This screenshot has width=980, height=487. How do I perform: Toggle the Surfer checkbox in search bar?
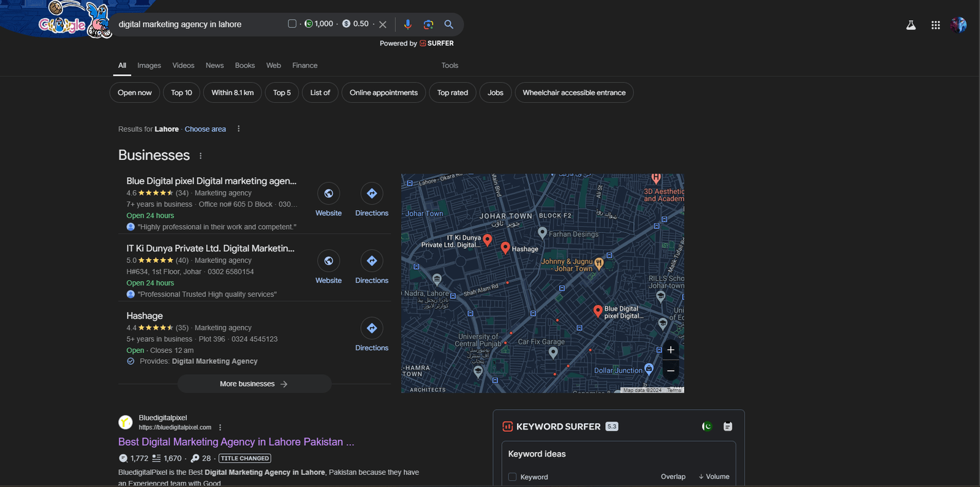click(292, 24)
